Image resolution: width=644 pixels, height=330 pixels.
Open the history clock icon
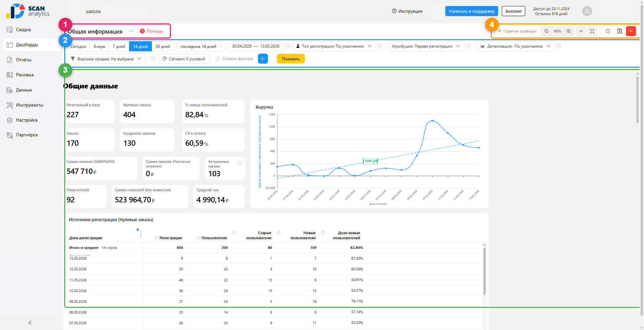tap(608, 31)
